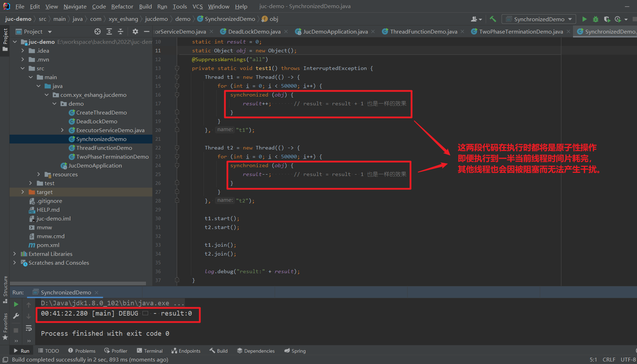Image resolution: width=637 pixels, height=364 pixels.
Task: Collapse the src folder
Action: click(23, 68)
